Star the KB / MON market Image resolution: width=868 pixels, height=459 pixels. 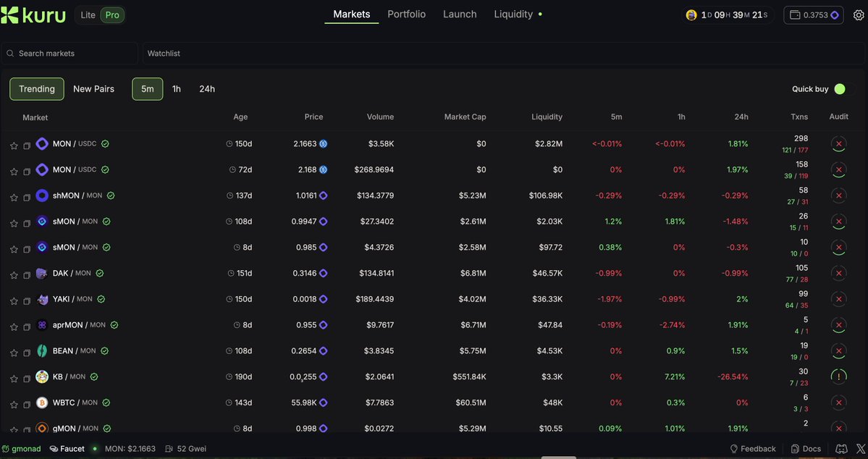coord(14,379)
